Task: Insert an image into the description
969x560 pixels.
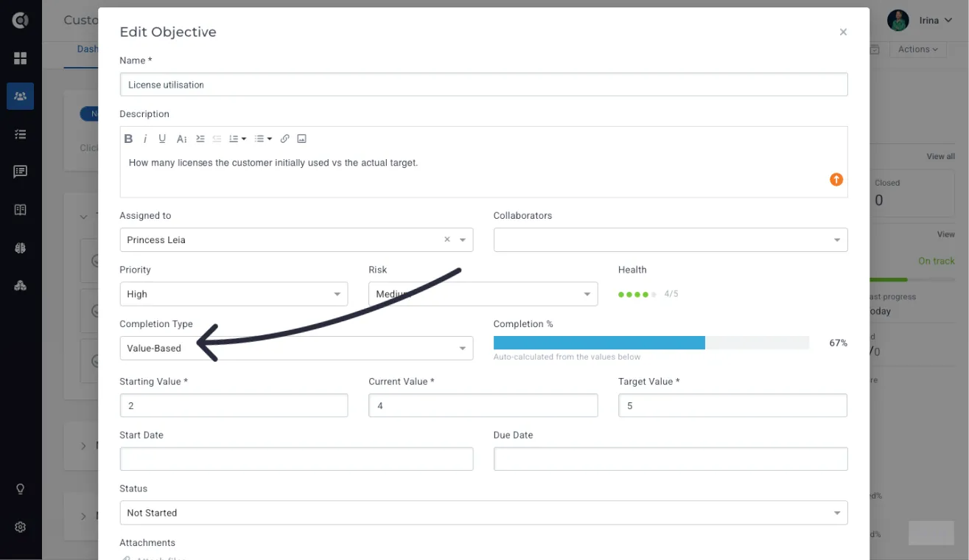Action: click(x=301, y=139)
